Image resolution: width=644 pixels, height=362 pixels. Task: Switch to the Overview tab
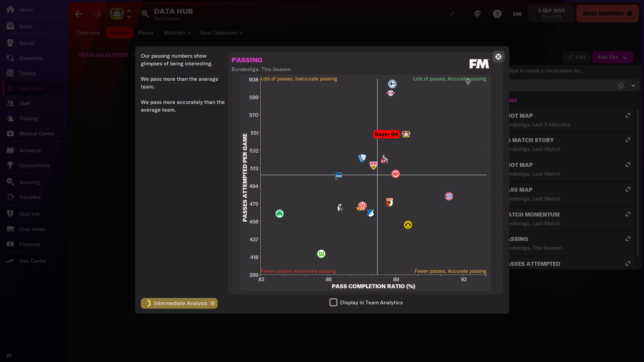88,33
